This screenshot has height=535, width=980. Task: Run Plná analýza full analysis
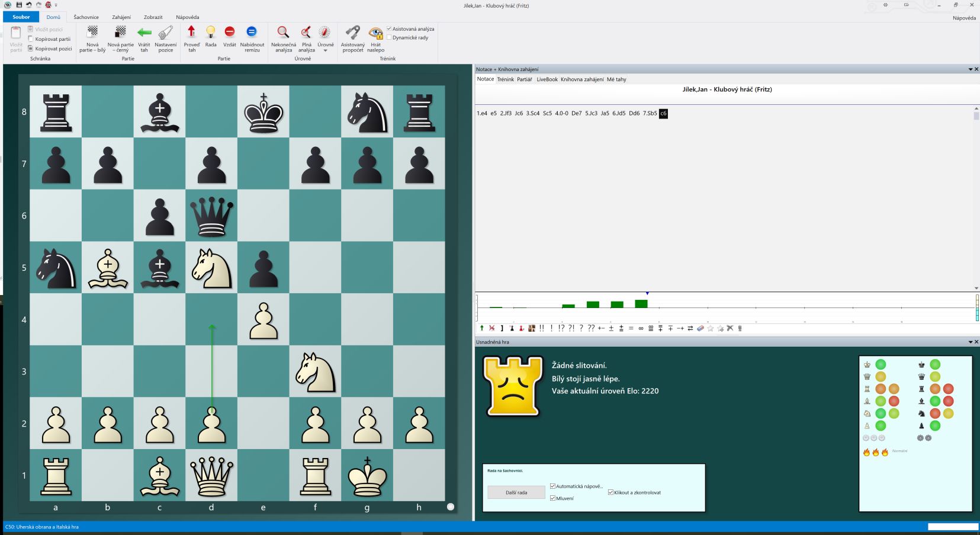[x=306, y=39]
